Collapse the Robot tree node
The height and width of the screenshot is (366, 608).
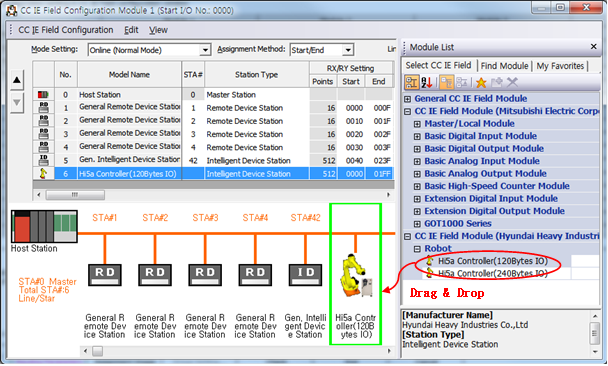coord(417,249)
